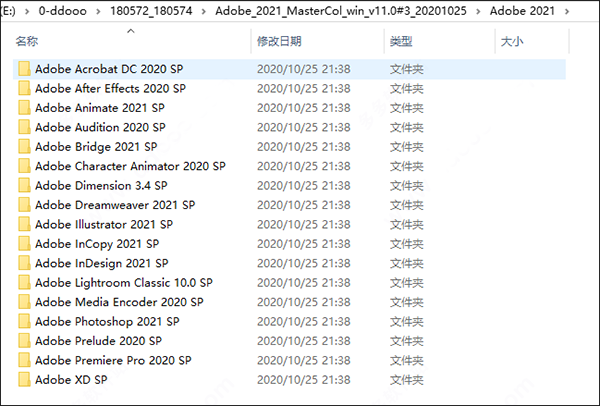Expand the chevron after Adobe 2021 in address bar
Viewport: 600px width, 406px height.
pos(567,11)
